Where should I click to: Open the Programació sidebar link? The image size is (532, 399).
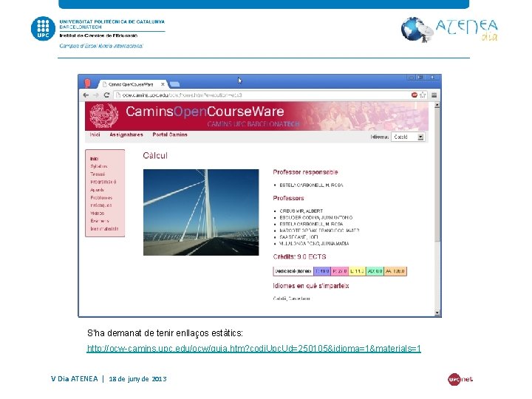(x=103, y=182)
